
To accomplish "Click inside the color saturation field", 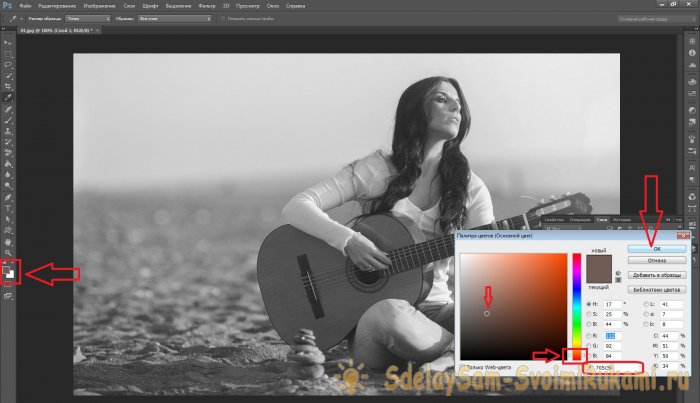I will pyautogui.click(x=514, y=307).
